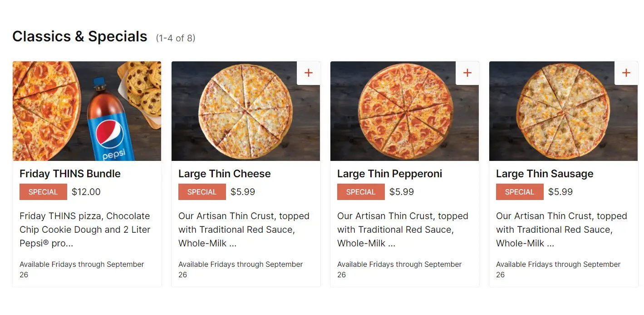Image resolution: width=644 pixels, height=315 pixels.
Task: Open the Large Thin Cheese product page
Action: pyautogui.click(x=225, y=174)
